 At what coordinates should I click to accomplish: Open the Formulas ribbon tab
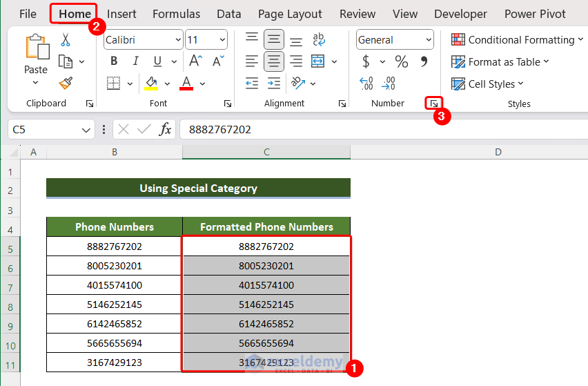pos(176,14)
